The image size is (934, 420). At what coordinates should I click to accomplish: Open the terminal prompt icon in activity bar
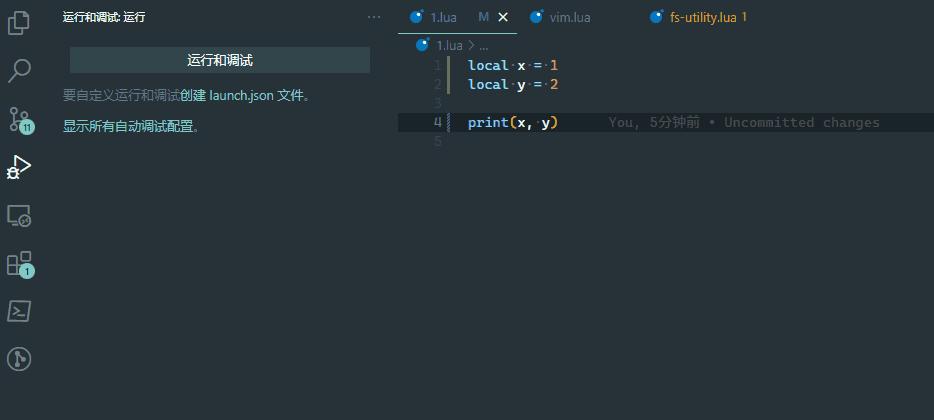(19, 311)
